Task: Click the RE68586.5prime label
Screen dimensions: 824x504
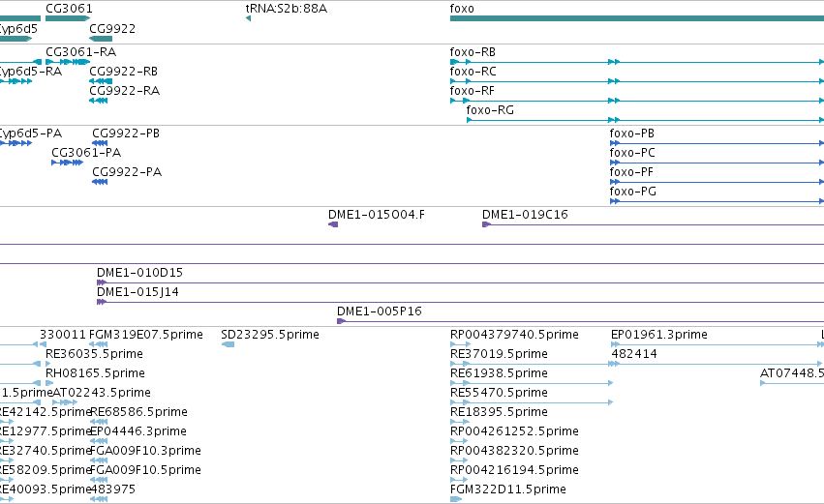Action: (138, 413)
